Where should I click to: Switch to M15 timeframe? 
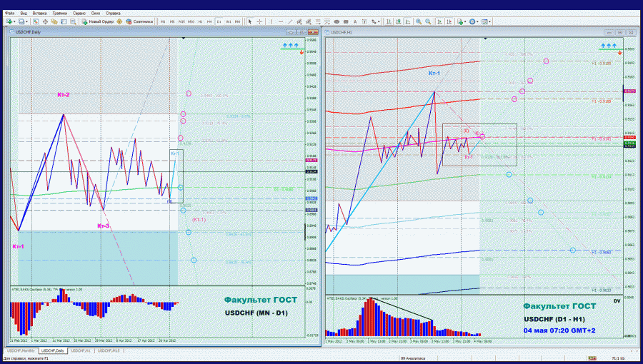(x=181, y=21)
